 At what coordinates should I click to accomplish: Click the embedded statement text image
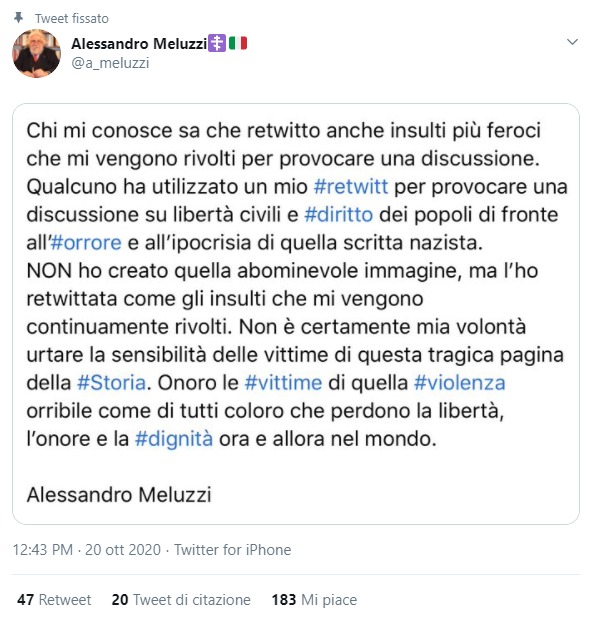[296, 314]
